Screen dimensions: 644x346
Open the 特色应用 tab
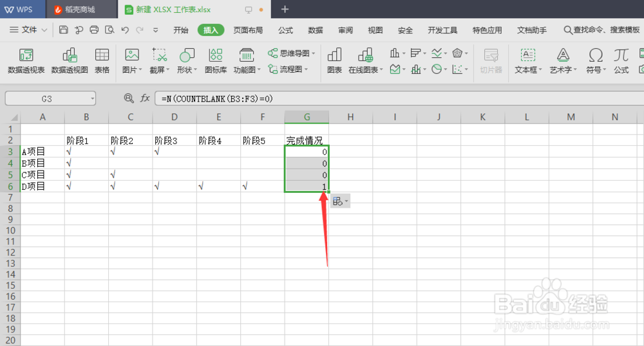pos(487,30)
